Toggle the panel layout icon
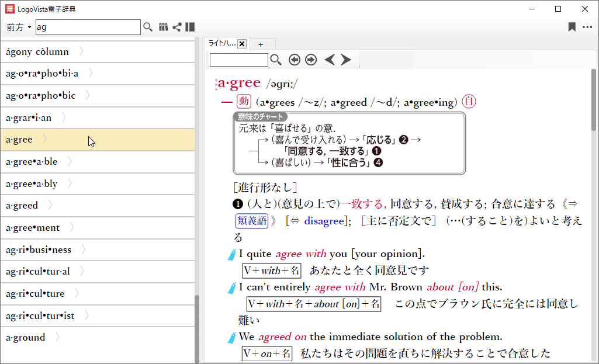 190,27
